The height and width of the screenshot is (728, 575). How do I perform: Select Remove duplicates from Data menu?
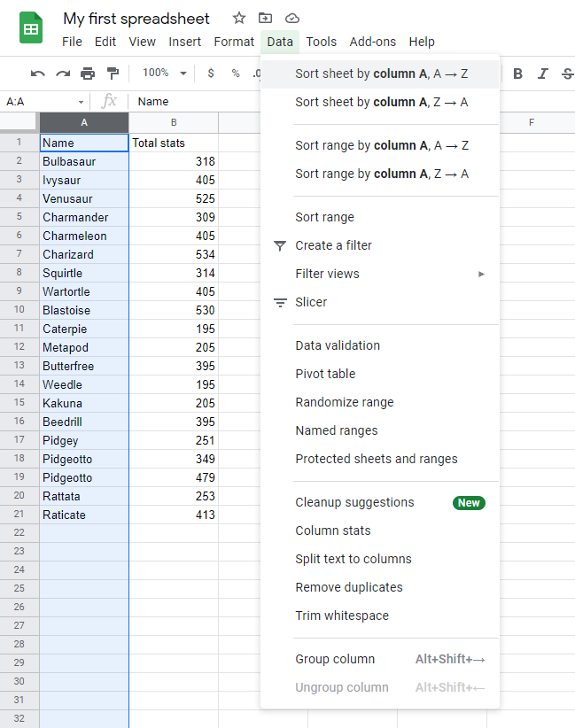[x=348, y=587]
